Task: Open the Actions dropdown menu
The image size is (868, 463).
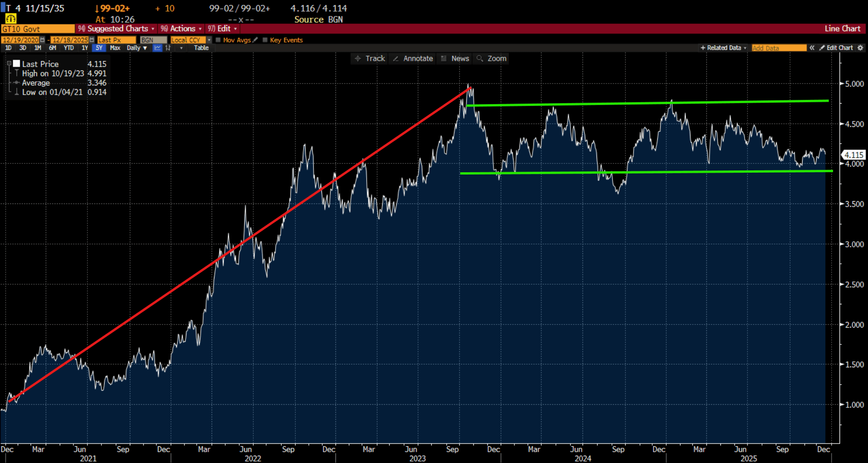Action: click(181, 28)
